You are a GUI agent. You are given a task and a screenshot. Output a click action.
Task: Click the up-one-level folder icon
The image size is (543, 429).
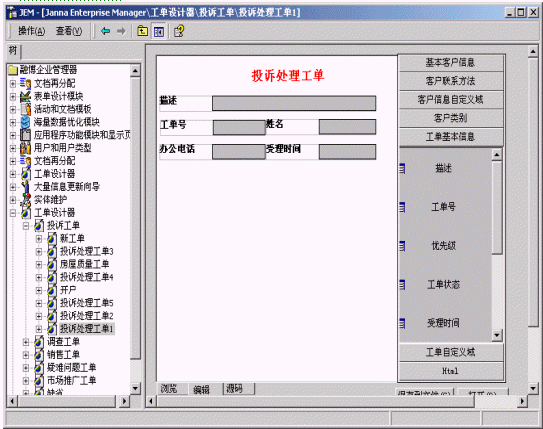pos(142,31)
